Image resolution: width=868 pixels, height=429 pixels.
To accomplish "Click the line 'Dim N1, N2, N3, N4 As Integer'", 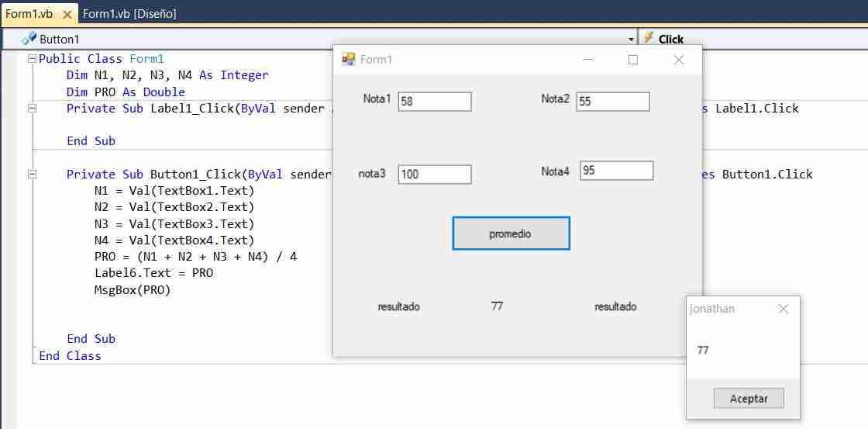I will pyautogui.click(x=167, y=75).
